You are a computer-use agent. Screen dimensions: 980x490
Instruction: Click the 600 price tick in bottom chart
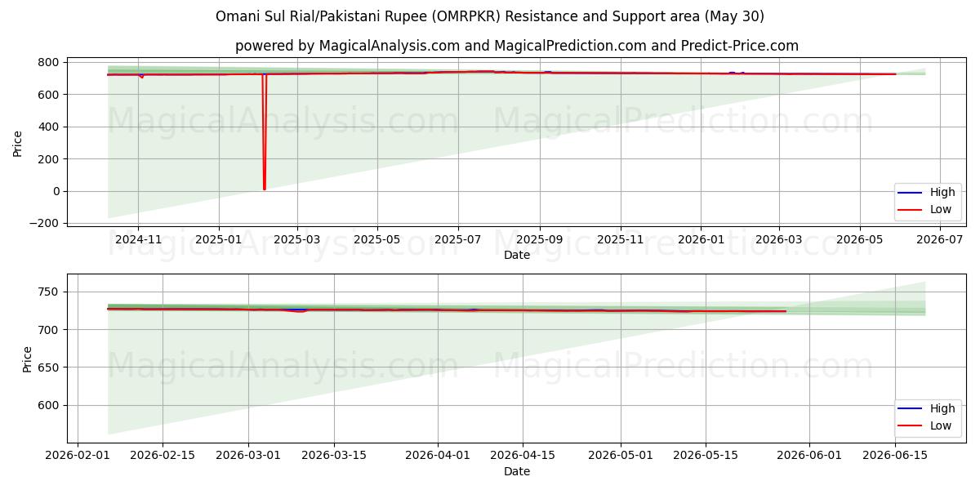click(x=48, y=406)
